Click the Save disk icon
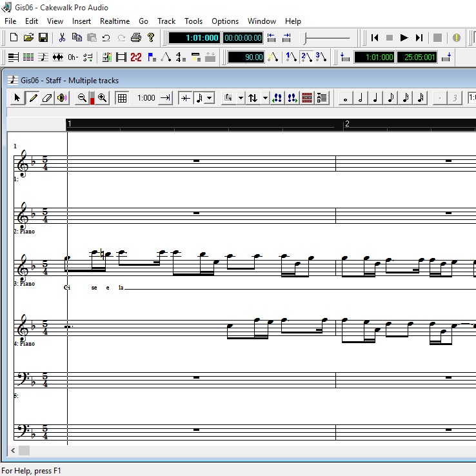476x476 pixels. [43, 37]
